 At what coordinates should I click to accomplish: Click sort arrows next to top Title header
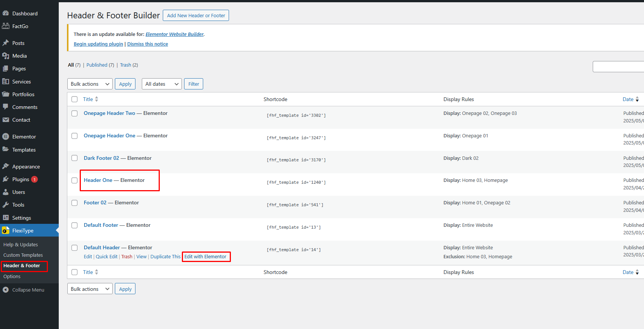[97, 99]
